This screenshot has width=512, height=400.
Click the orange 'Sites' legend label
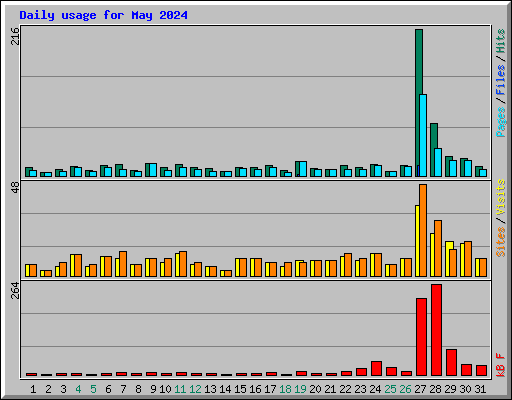coord(501,242)
